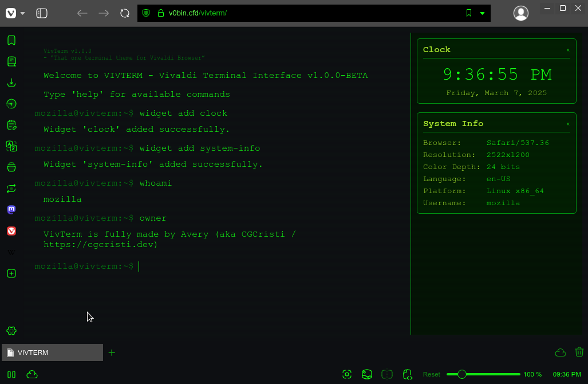Open the Translate panel
Viewport: 588px width, 384px height.
(11, 146)
